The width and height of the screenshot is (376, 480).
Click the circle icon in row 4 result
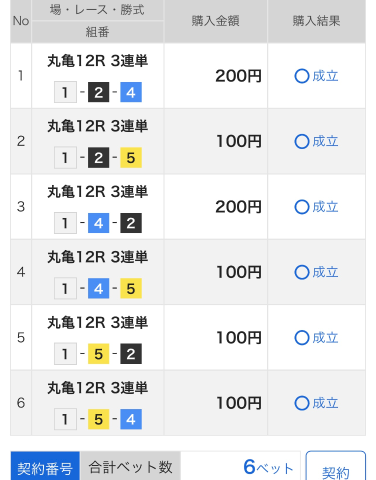[x=302, y=272]
